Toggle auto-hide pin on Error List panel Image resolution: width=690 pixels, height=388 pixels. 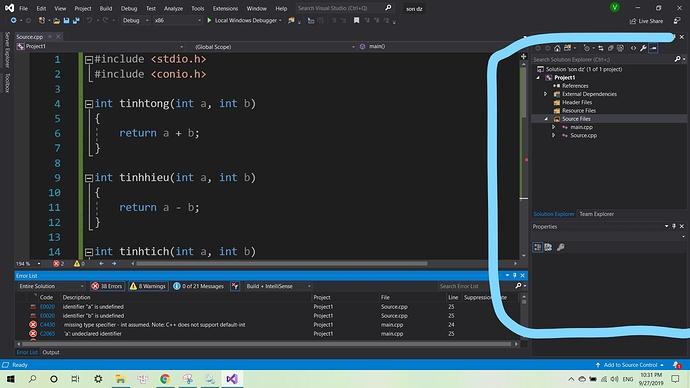[x=515, y=275]
